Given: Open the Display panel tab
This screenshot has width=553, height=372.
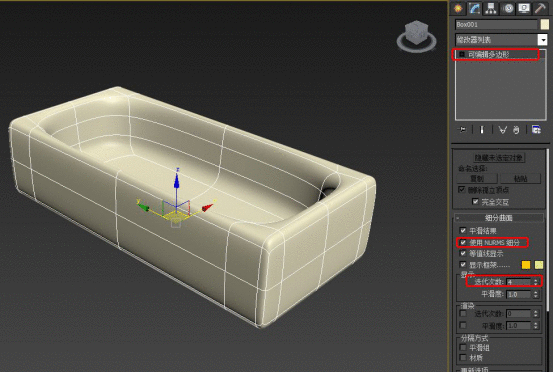Looking at the screenshot, I should pyautogui.click(x=524, y=8).
